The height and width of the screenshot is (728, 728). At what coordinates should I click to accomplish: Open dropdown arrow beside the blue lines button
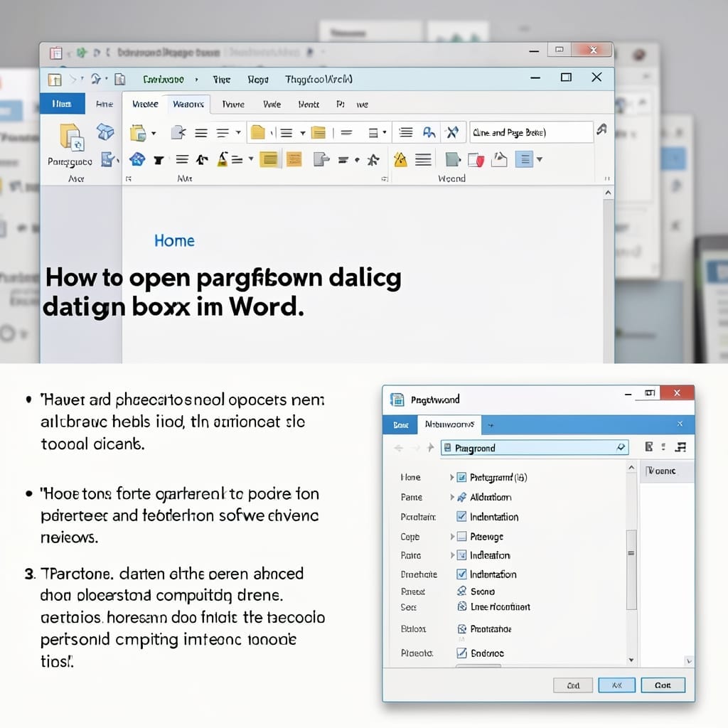(540, 159)
